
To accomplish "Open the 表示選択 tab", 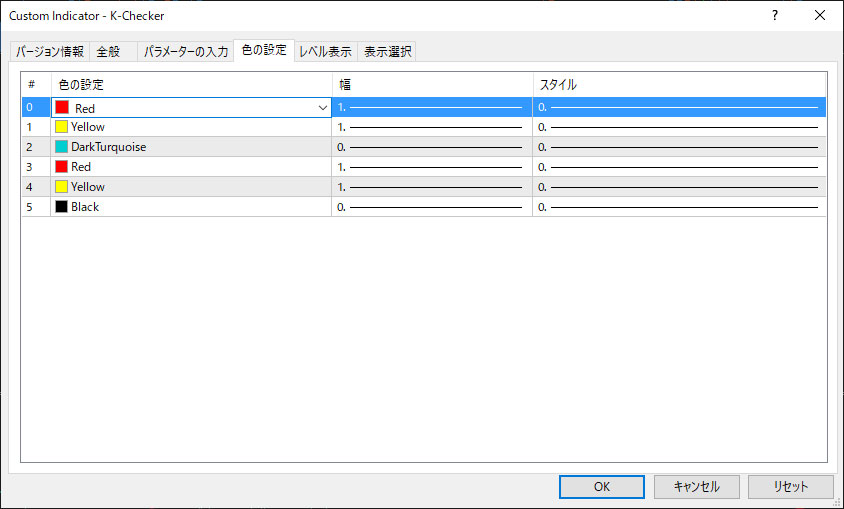I will 386,52.
